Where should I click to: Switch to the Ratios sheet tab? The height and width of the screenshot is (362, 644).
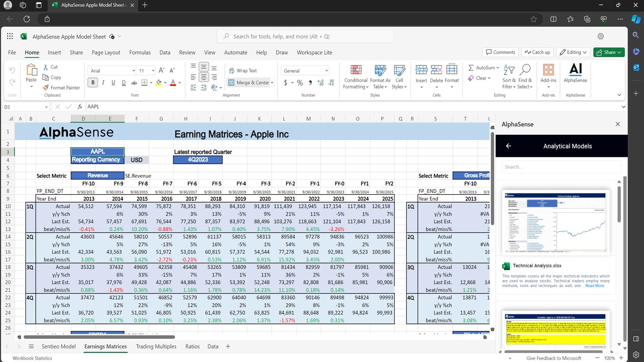coord(192,346)
